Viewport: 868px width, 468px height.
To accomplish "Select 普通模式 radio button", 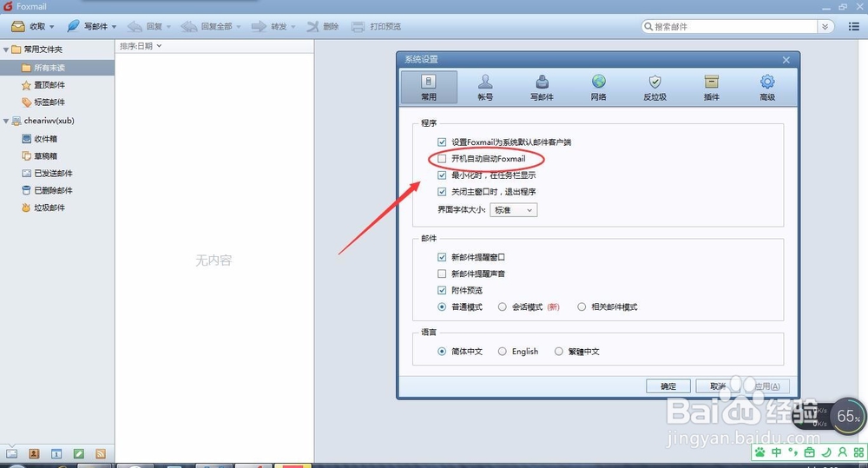I will [x=442, y=307].
